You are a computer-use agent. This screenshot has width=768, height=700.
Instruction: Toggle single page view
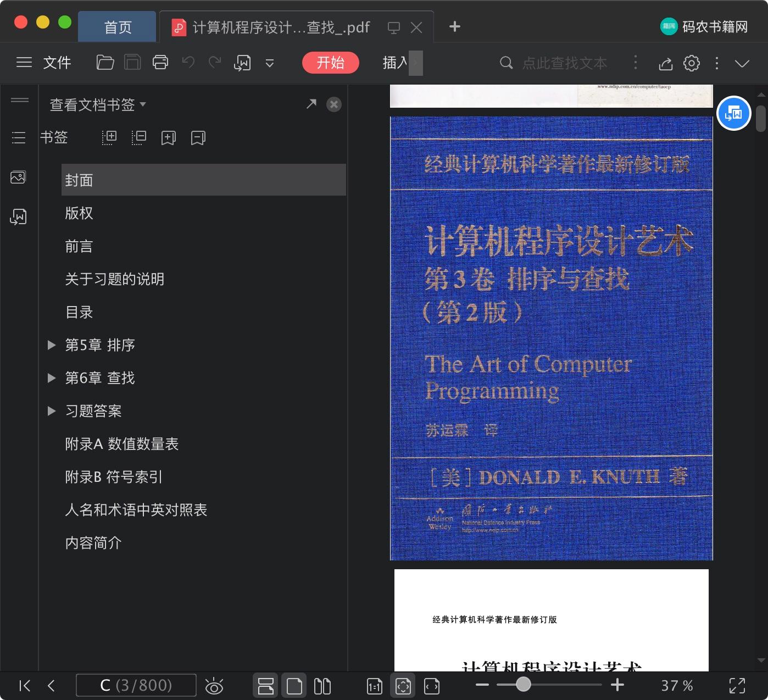tap(294, 686)
